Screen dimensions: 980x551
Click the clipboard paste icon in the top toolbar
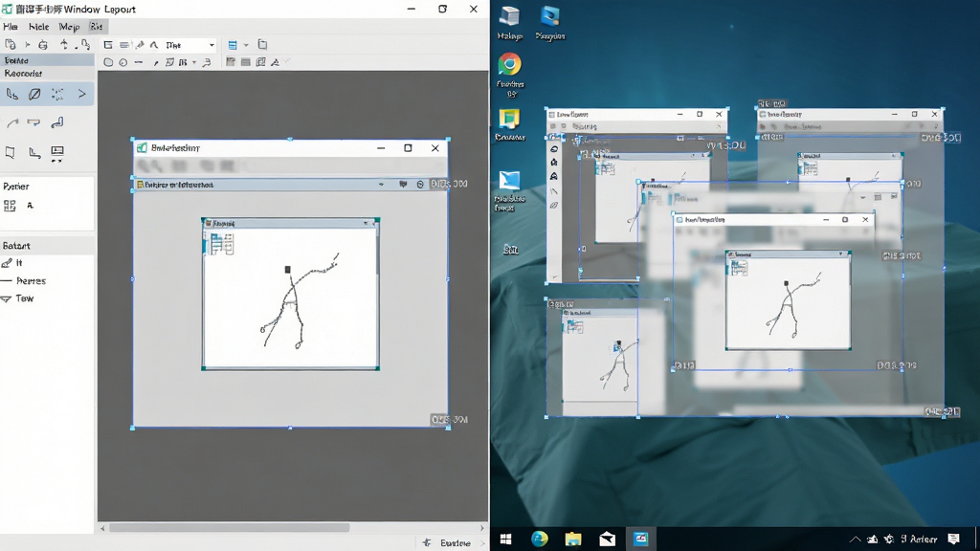(x=10, y=44)
